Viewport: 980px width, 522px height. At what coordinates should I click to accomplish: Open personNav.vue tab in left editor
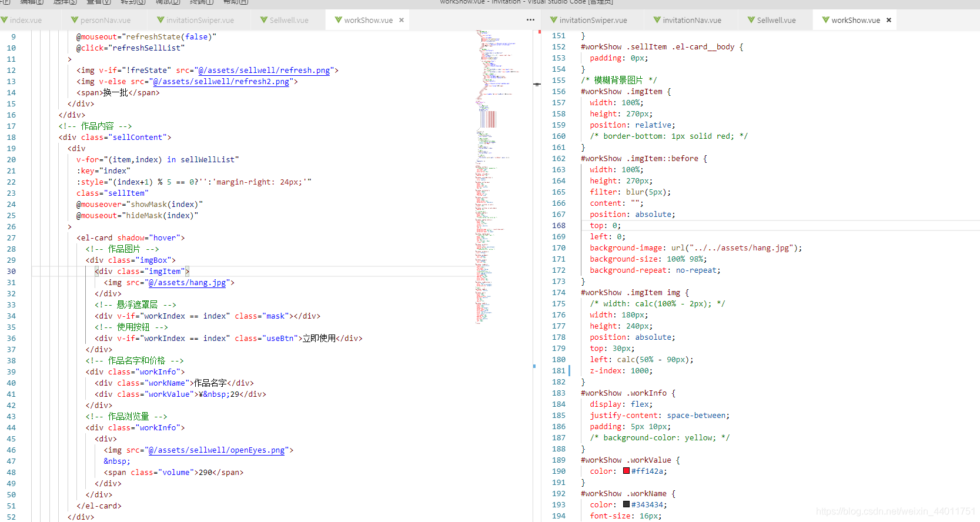105,20
